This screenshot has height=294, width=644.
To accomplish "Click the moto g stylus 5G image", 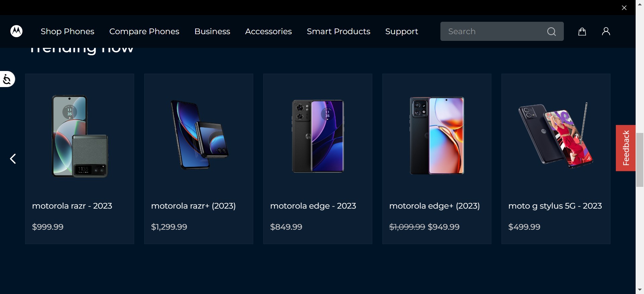I will click(555, 136).
